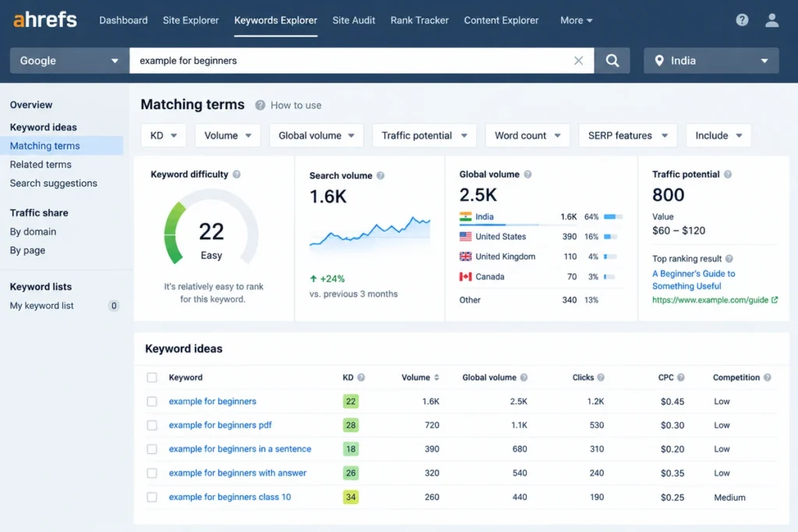Open Overview in the sidebar
The height and width of the screenshot is (532, 798).
[x=31, y=105]
